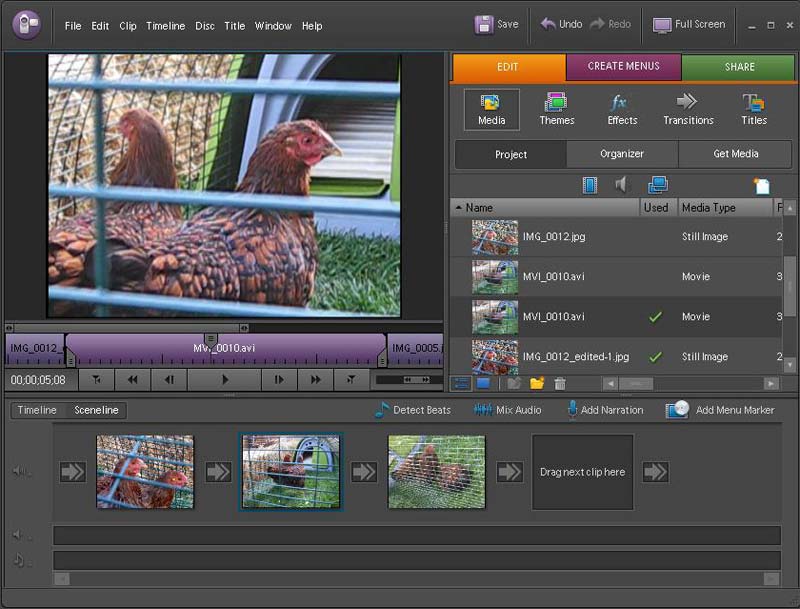
Task: Switch to icon view in project panel
Action: [x=483, y=383]
